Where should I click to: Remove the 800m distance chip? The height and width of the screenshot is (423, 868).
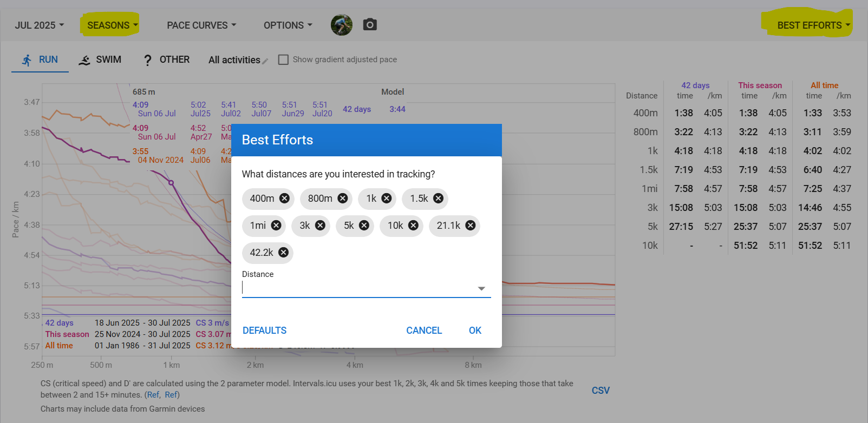tap(342, 199)
